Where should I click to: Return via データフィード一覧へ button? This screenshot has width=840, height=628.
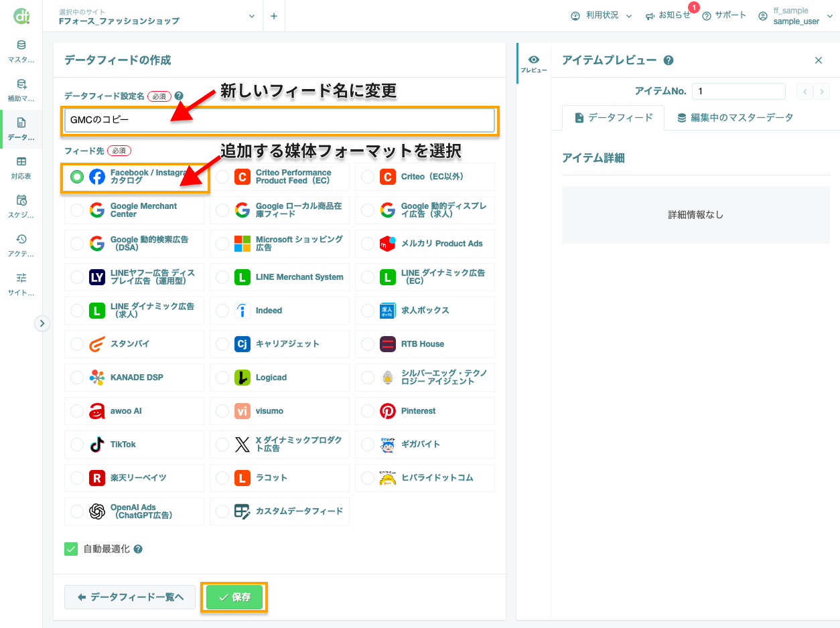pyautogui.click(x=130, y=597)
